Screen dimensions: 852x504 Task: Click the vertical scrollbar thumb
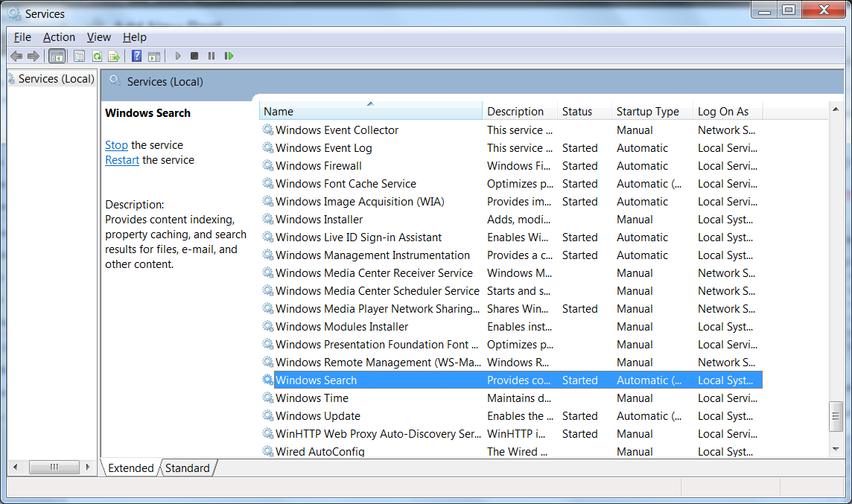pos(836,417)
